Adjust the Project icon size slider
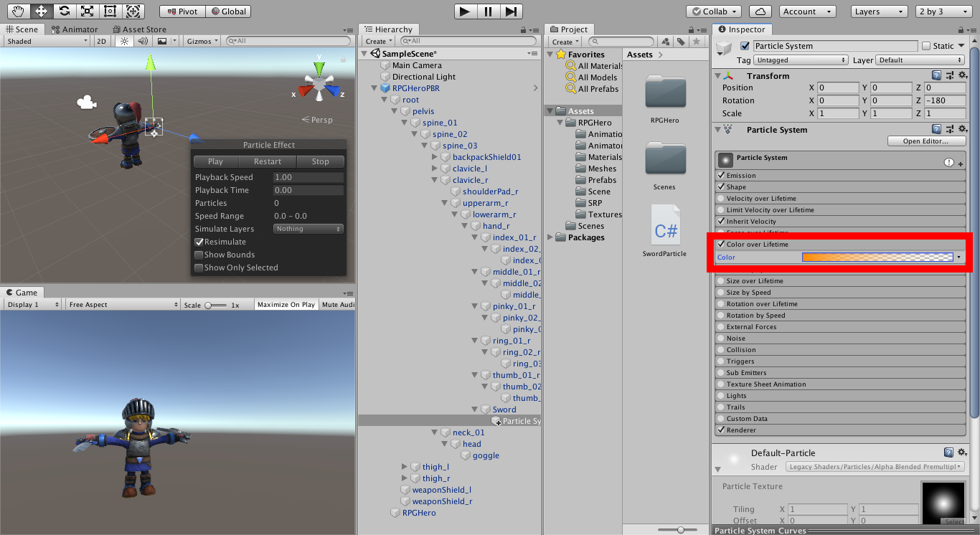Image resolution: width=980 pixels, height=535 pixels. pos(680,529)
